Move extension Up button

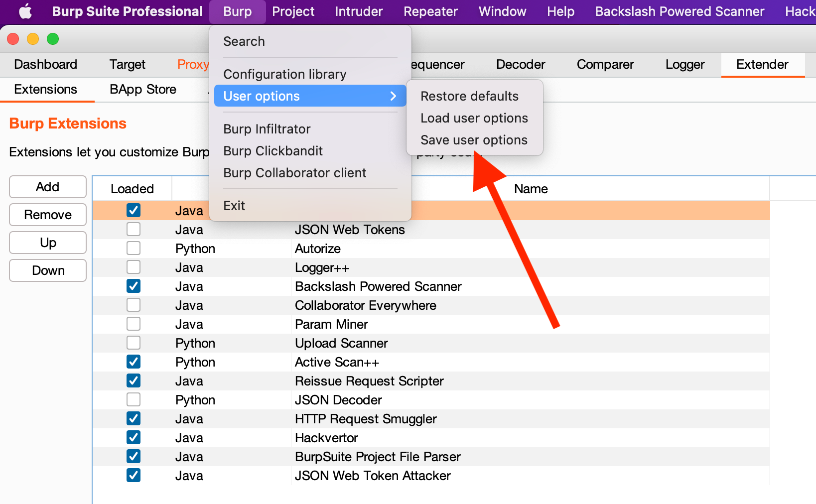[48, 243]
